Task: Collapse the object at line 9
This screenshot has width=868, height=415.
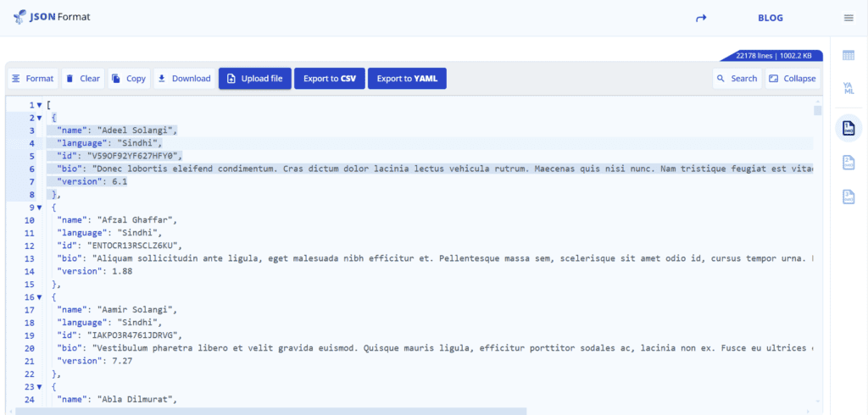Action: click(39, 207)
